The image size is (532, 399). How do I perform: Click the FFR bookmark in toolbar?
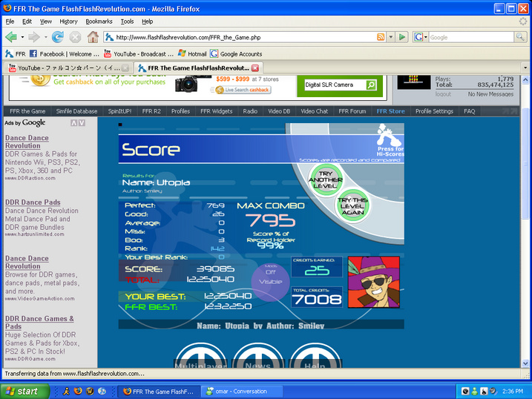click(x=16, y=54)
